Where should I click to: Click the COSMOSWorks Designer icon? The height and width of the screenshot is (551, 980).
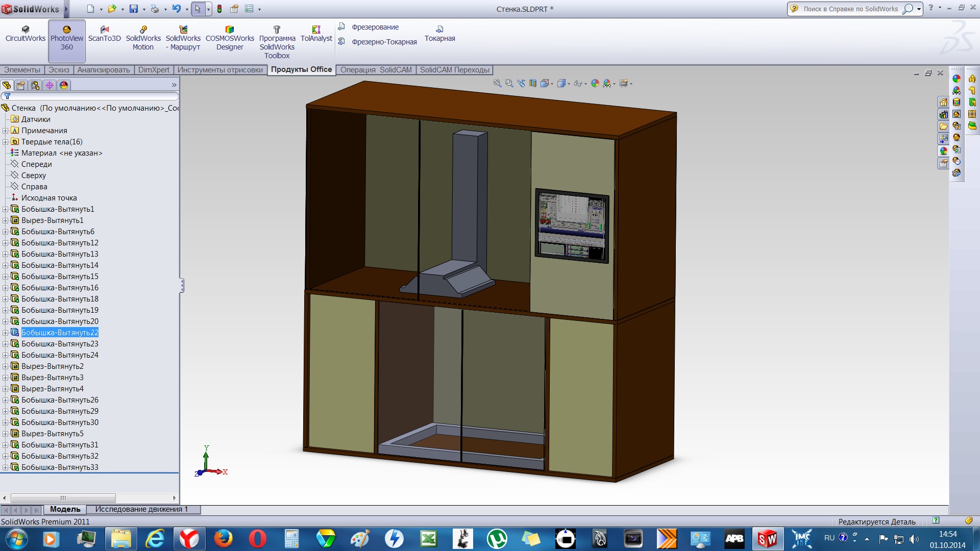[230, 38]
